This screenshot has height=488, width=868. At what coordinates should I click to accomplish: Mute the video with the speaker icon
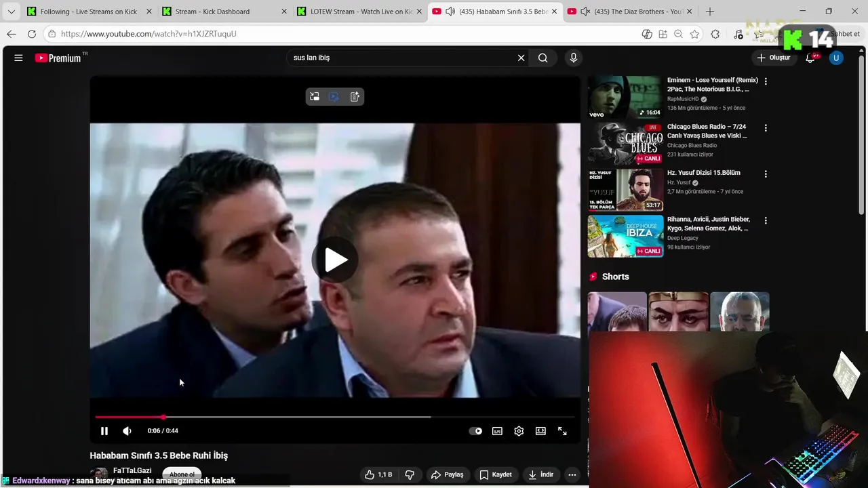click(127, 431)
